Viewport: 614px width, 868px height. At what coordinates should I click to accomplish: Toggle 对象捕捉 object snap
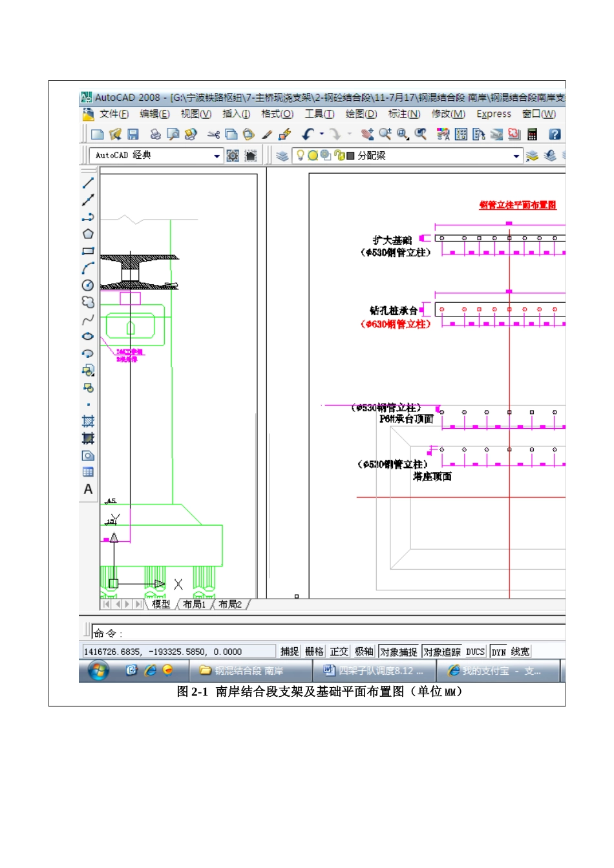[x=399, y=652]
